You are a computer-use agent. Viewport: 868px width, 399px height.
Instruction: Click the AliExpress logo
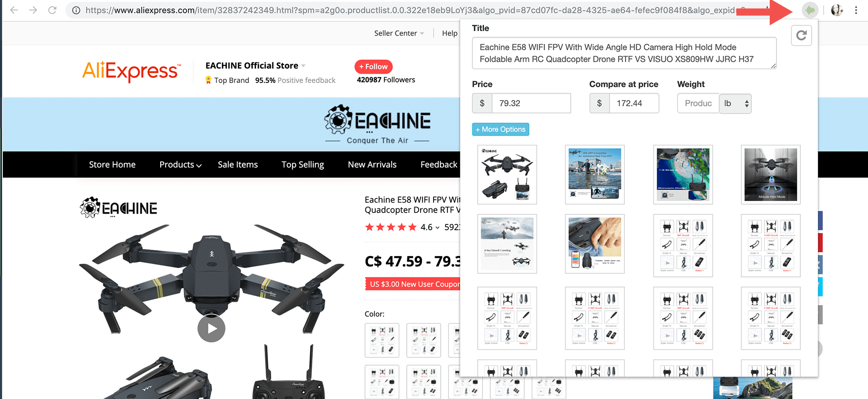[132, 72]
